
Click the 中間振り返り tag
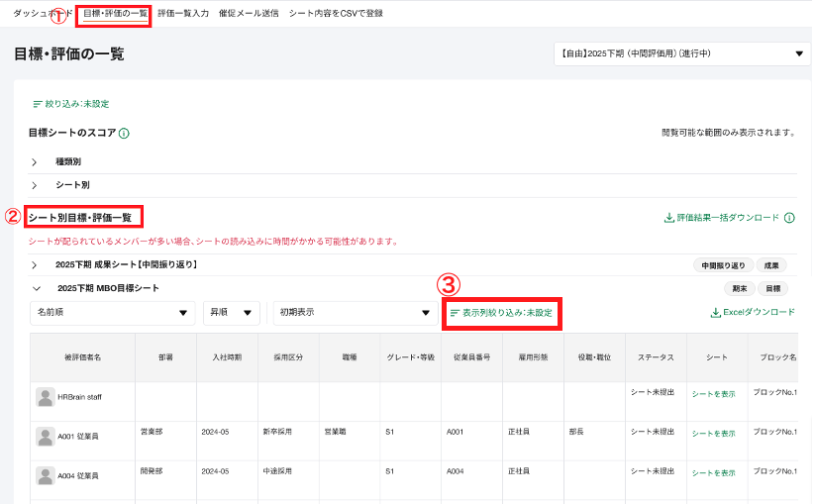pos(723,265)
